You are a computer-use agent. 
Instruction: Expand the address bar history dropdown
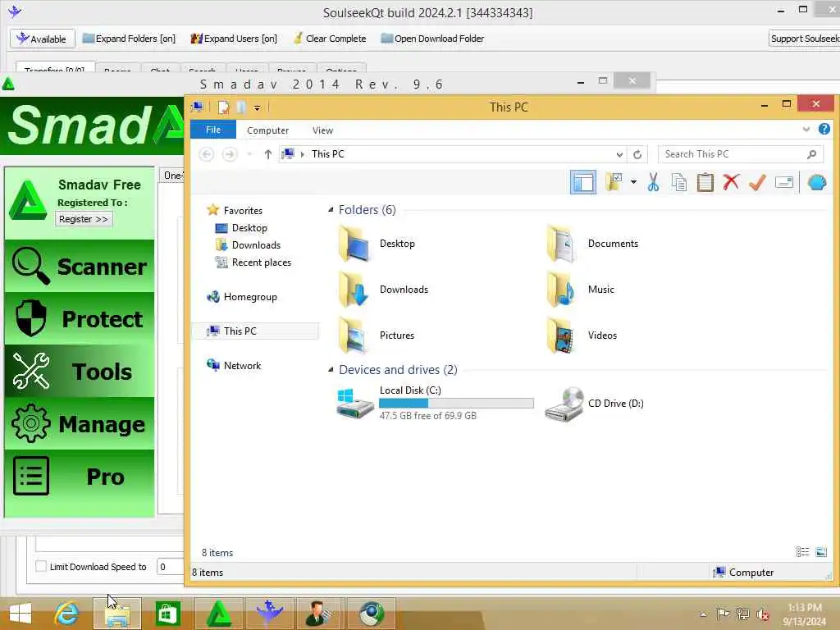click(619, 154)
